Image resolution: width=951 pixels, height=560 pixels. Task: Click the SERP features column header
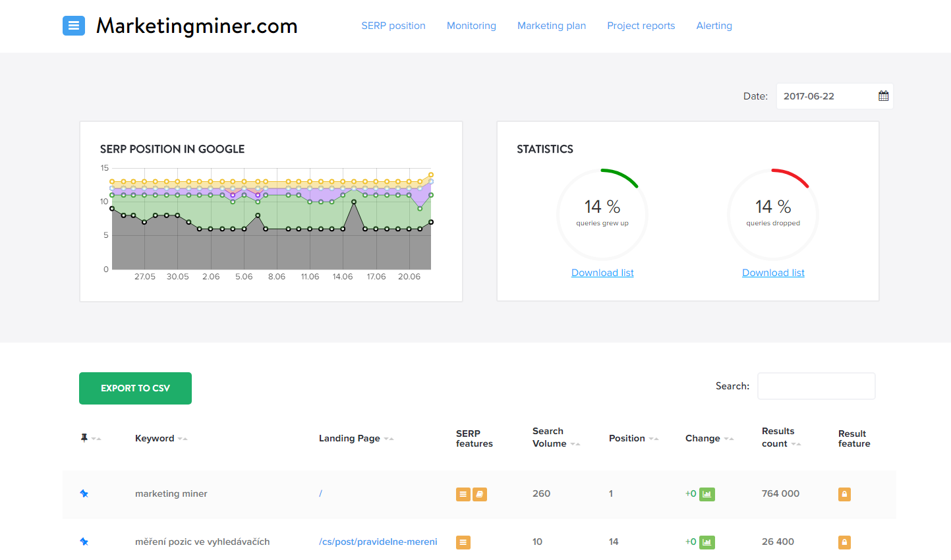[475, 438]
